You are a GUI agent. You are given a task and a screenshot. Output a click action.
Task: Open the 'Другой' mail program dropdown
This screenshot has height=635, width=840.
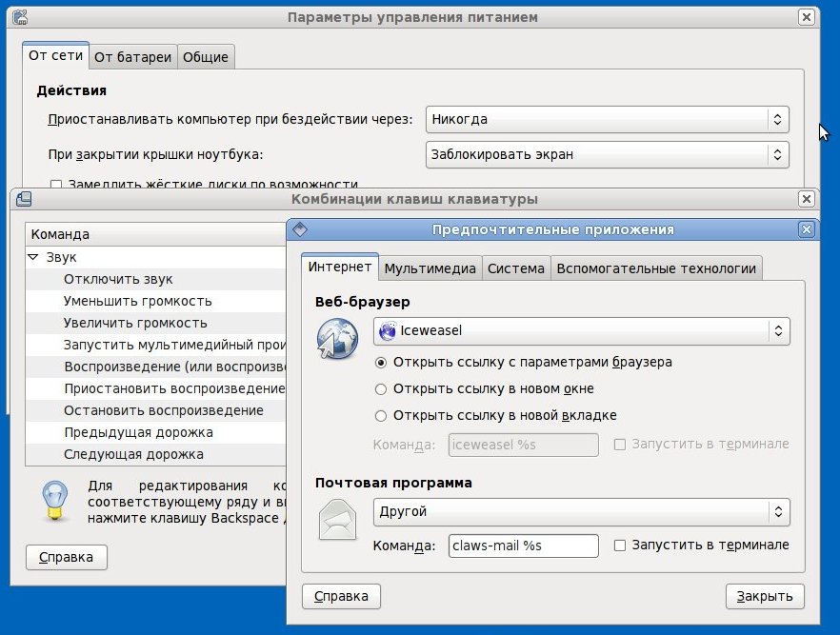[581, 512]
